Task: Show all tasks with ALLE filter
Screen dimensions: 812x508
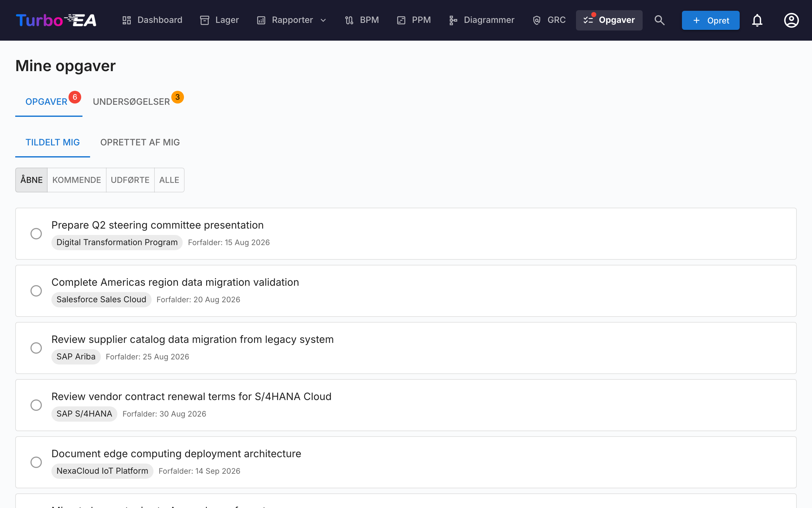Action: (169, 180)
